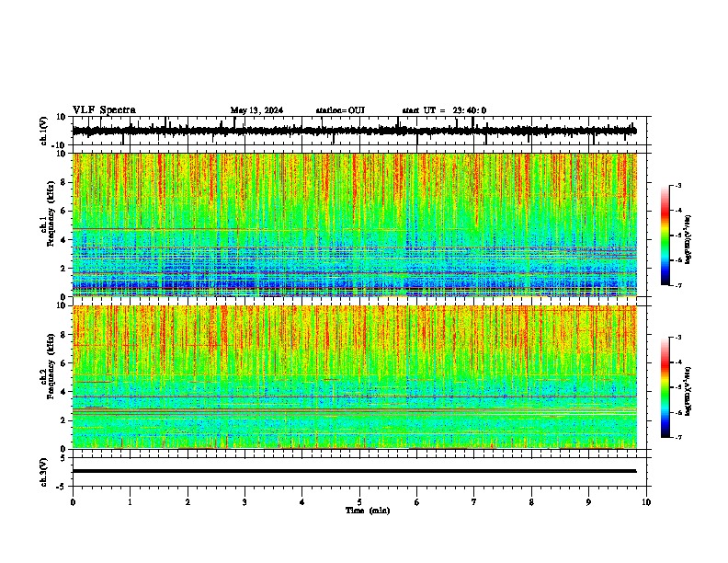728x563 pixels.
Task: Click the "ch.1(V)" waveform axis label
Action: click(44, 131)
